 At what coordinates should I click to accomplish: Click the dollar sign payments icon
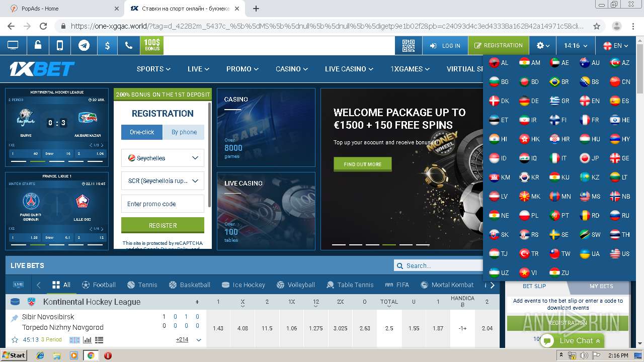tap(107, 45)
